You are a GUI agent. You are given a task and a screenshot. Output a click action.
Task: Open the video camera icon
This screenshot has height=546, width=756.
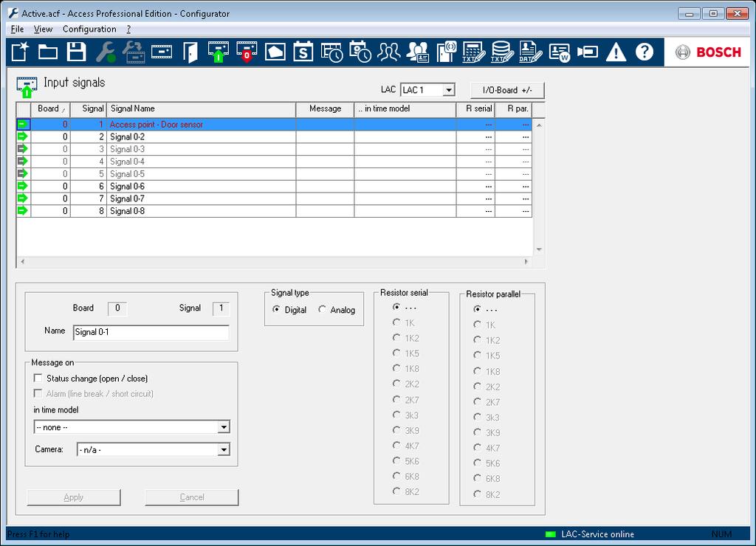pyautogui.click(x=587, y=52)
